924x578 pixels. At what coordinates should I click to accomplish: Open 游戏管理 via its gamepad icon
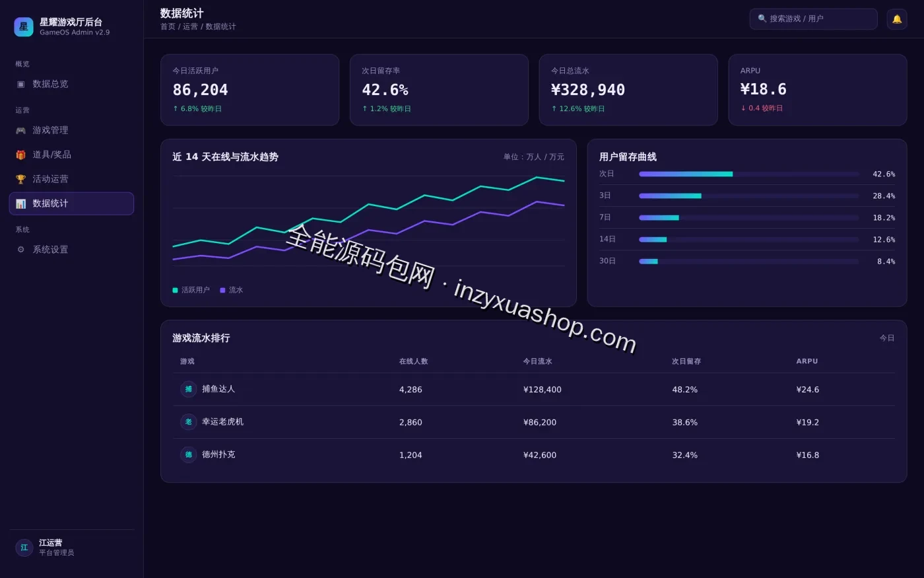tap(20, 131)
